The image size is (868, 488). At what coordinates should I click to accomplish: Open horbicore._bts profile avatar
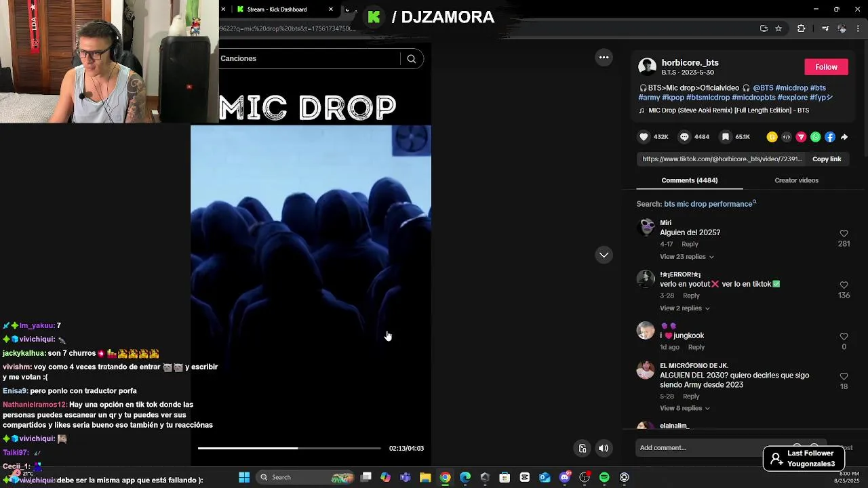click(x=647, y=66)
